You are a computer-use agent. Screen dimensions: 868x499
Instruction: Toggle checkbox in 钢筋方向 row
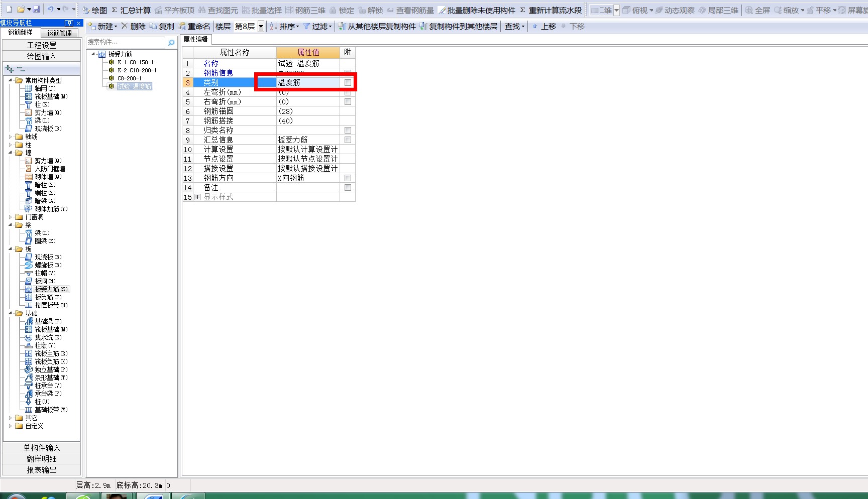click(x=348, y=178)
